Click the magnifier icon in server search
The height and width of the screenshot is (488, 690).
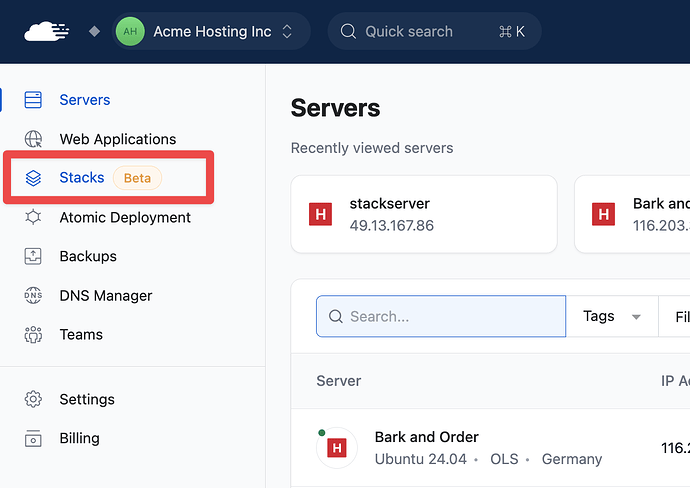[x=335, y=316]
